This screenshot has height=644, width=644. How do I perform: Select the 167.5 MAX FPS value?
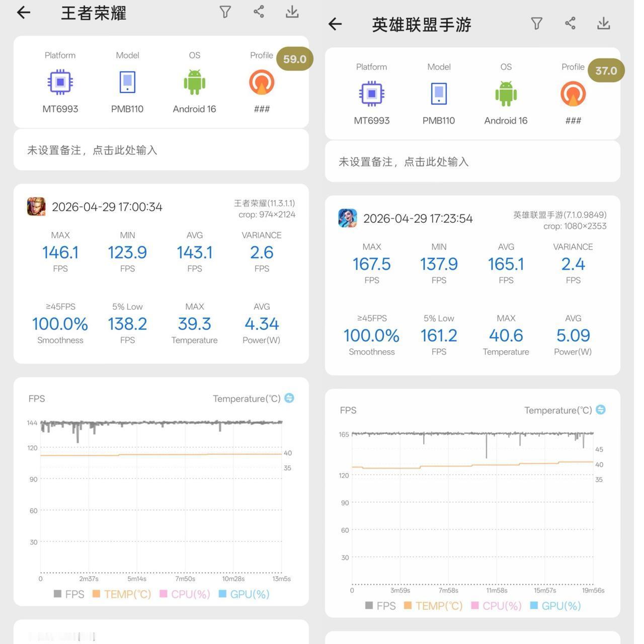(x=372, y=264)
